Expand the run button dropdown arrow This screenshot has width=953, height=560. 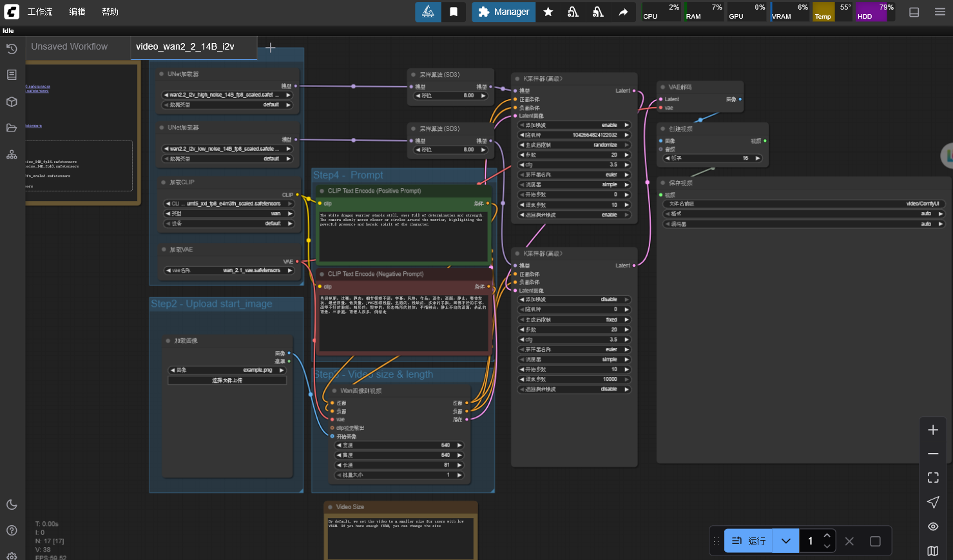[785, 541]
